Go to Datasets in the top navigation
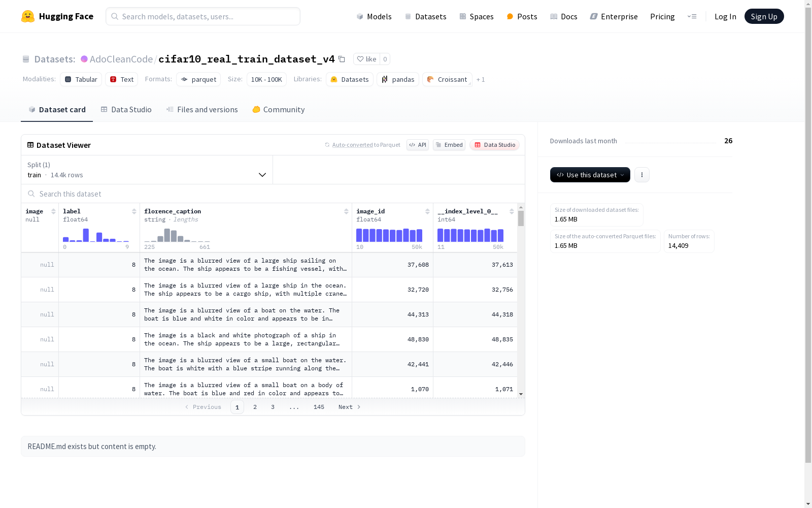 (425, 16)
